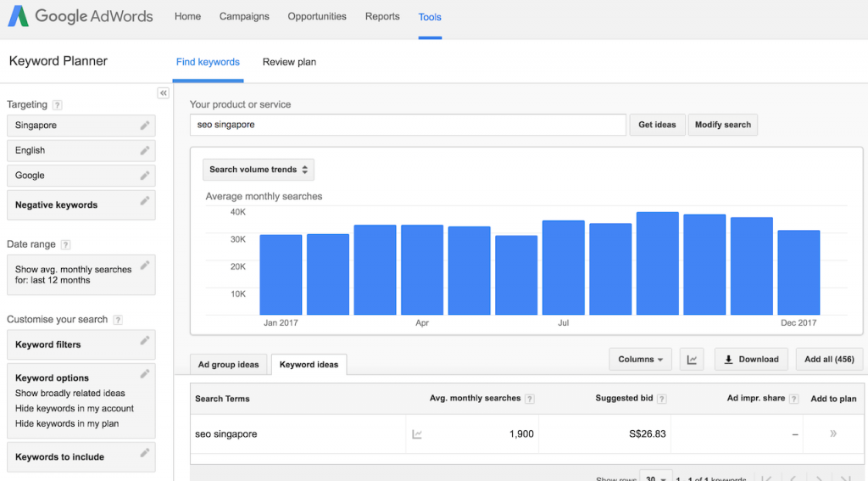Open help for Targeting
This screenshot has height=481, width=868.
[57, 104]
